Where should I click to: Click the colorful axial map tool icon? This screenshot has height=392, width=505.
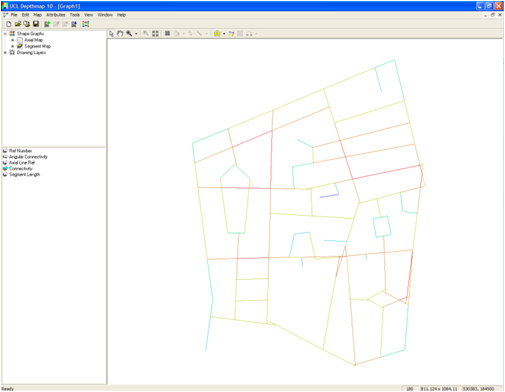(x=231, y=34)
